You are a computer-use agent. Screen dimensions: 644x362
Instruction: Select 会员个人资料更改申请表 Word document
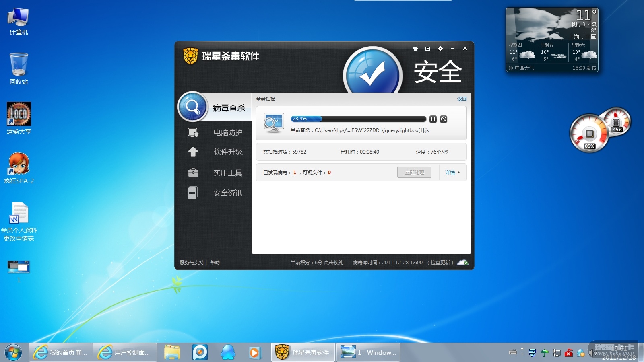pos(19,222)
